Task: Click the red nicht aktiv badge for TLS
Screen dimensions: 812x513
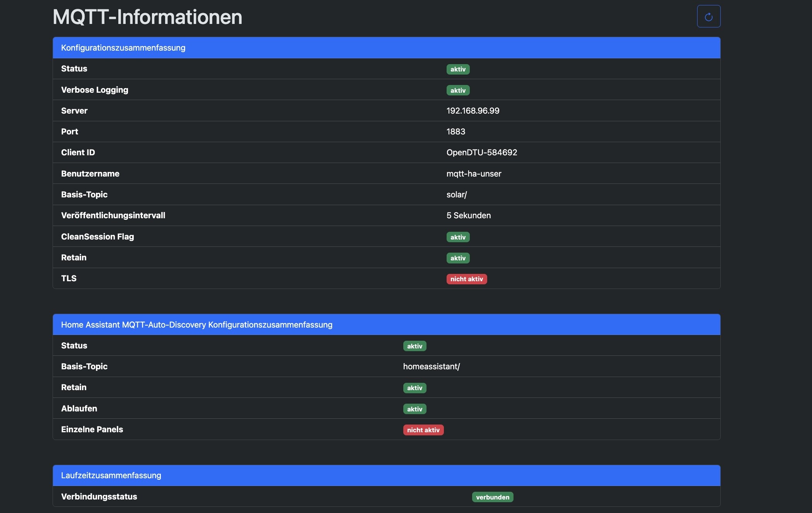Action: point(466,279)
